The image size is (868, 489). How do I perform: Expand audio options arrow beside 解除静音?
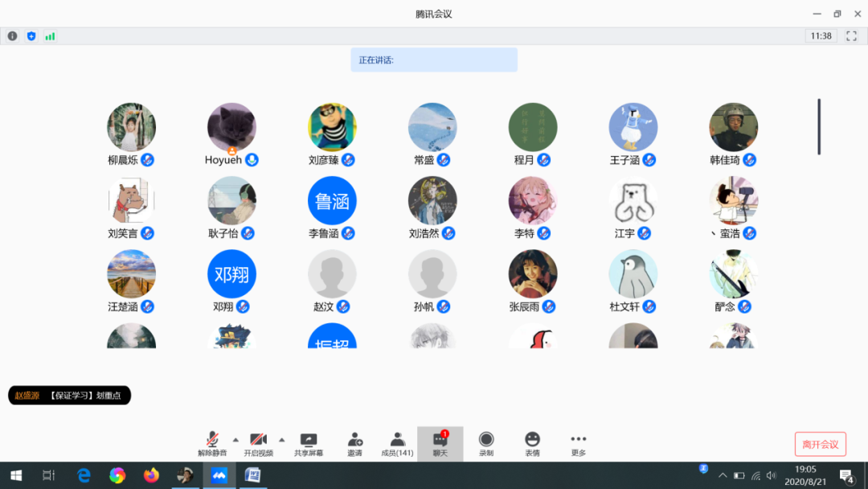tap(235, 439)
